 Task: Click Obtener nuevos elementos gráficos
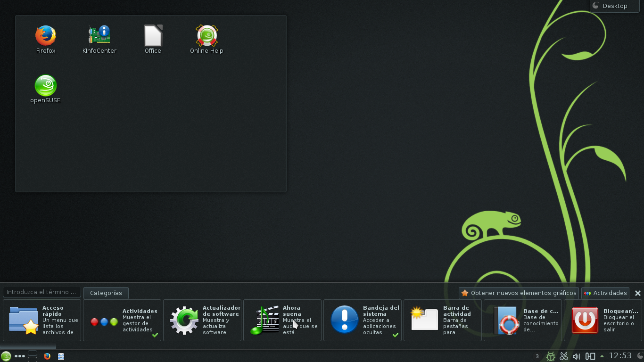tap(518, 293)
